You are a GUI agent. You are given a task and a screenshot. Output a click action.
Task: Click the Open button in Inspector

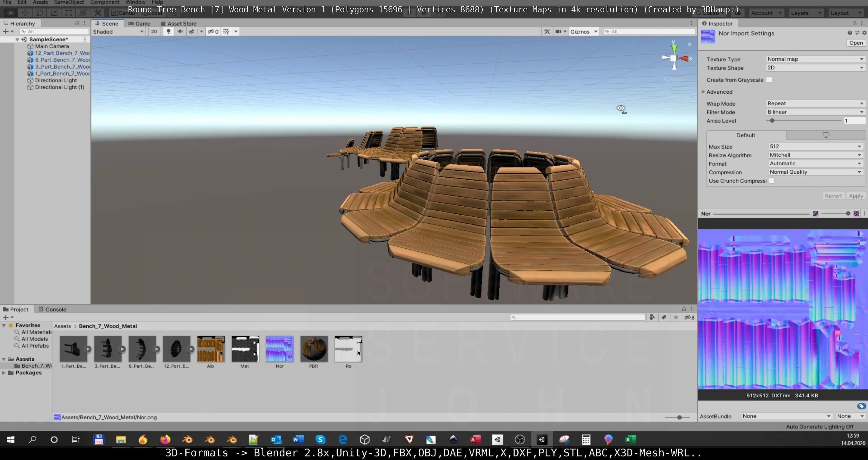pyautogui.click(x=856, y=43)
